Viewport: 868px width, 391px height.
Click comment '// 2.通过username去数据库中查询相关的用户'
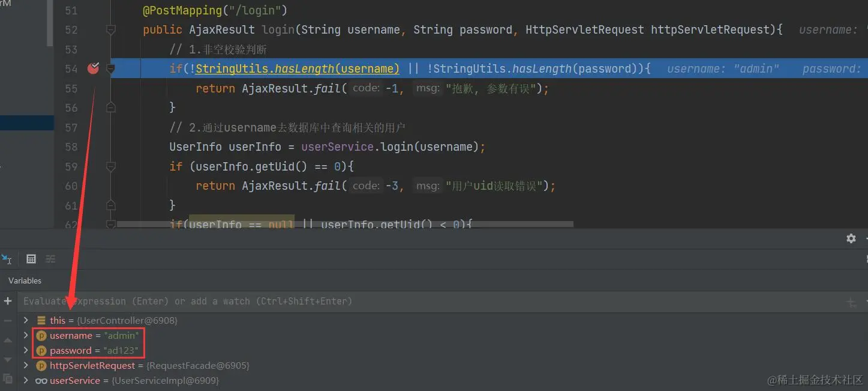point(287,127)
